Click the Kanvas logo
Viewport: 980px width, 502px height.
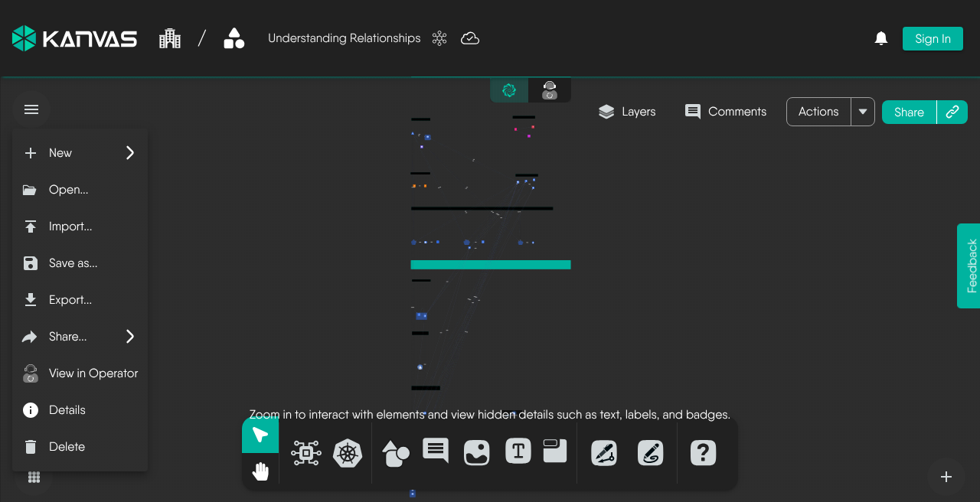coord(74,38)
